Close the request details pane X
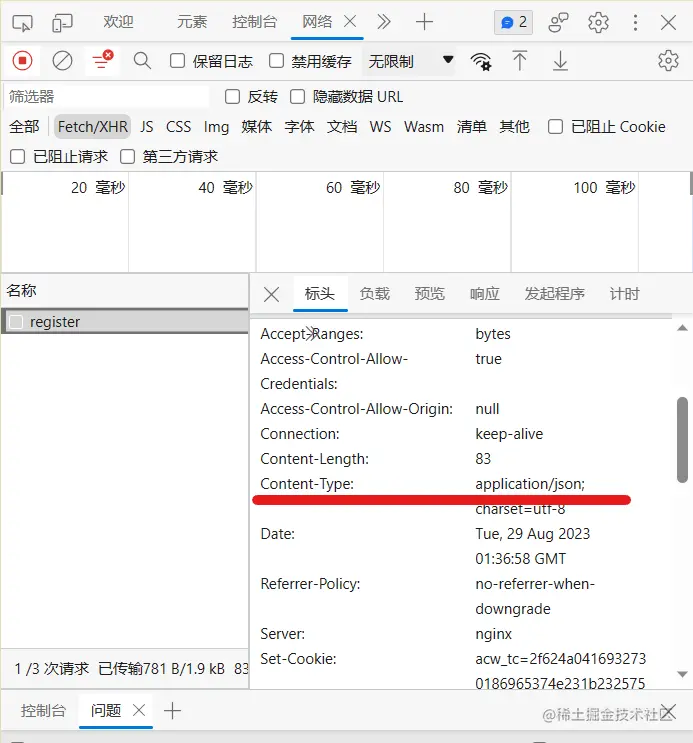 [x=272, y=294]
